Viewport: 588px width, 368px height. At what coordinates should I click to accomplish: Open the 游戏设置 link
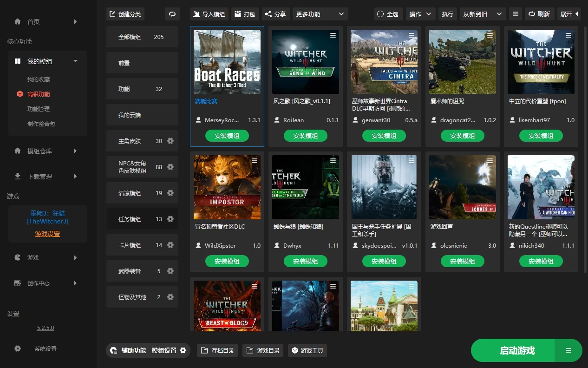click(x=47, y=234)
